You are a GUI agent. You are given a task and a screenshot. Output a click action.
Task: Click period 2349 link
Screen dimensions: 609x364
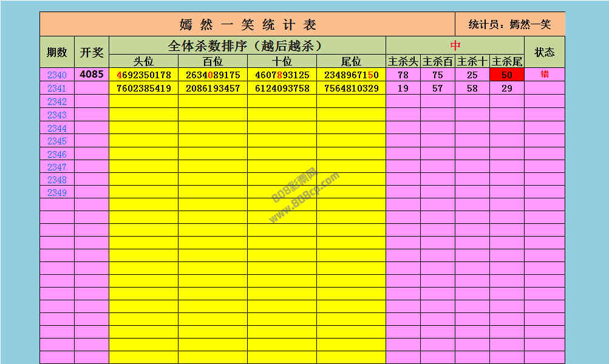point(56,192)
